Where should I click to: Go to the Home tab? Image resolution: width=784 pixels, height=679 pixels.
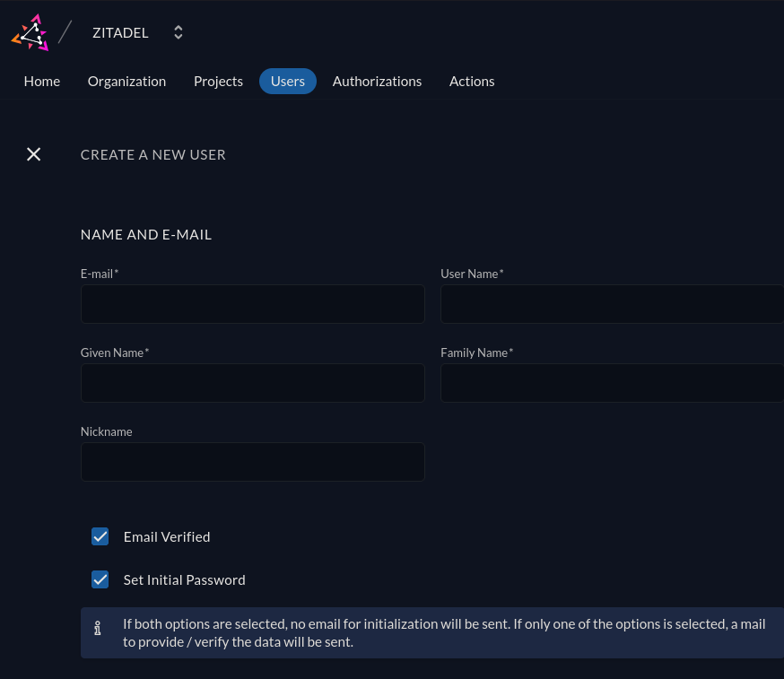coord(42,81)
